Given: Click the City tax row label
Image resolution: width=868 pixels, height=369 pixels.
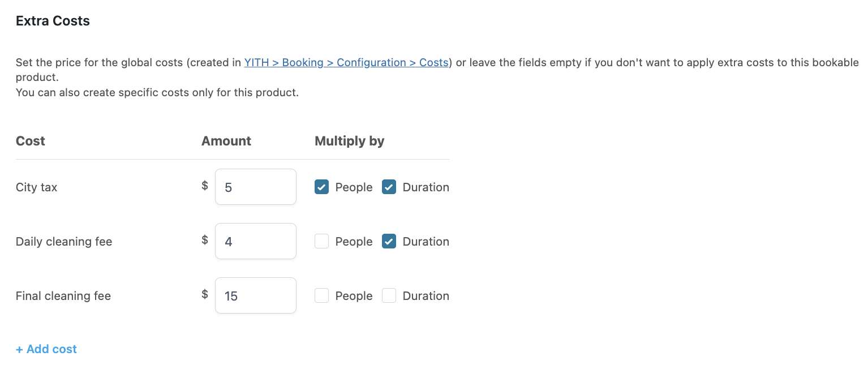Looking at the screenshot, I should click(x=37, y=187).
